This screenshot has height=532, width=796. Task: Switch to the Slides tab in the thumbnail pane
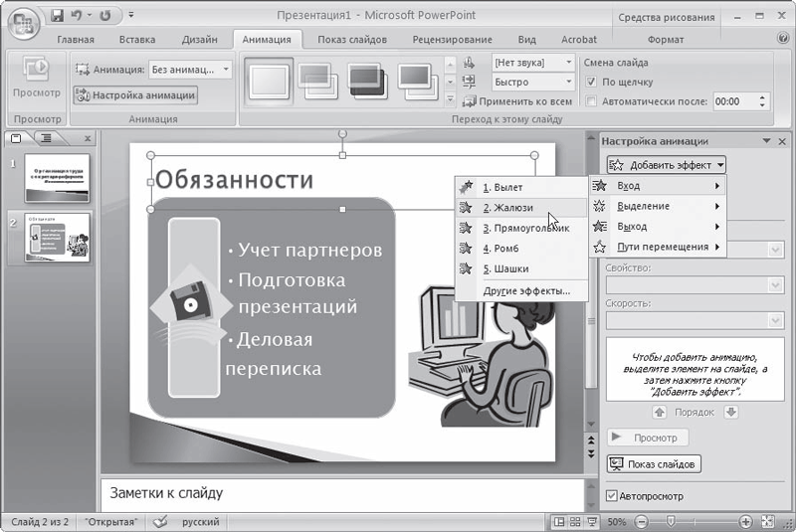click(16, 138)
